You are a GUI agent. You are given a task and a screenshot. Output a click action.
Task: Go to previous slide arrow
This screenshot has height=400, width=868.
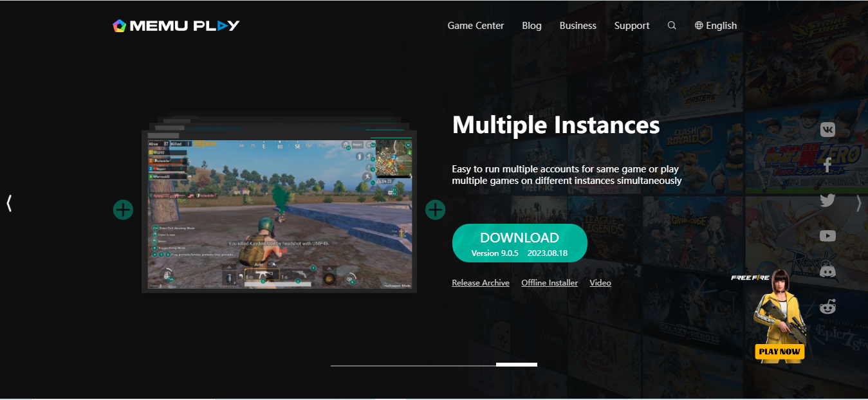coord(9,203)
